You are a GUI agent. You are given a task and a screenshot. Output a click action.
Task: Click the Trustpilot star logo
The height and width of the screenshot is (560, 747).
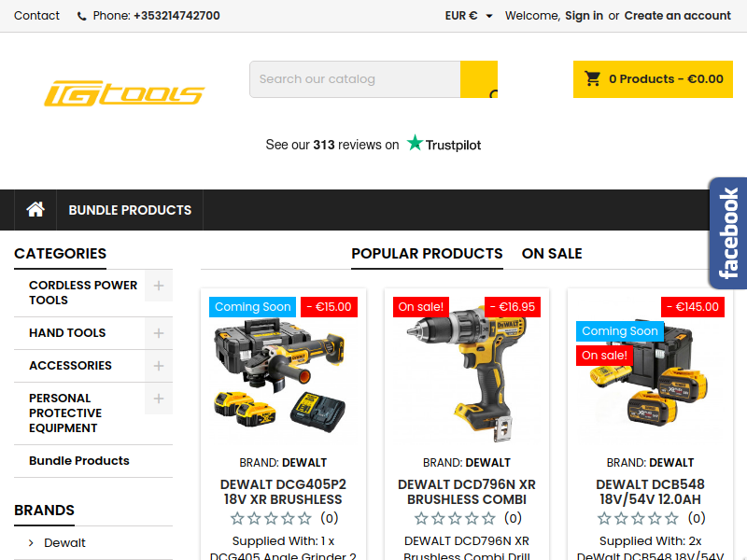(415, 143)
